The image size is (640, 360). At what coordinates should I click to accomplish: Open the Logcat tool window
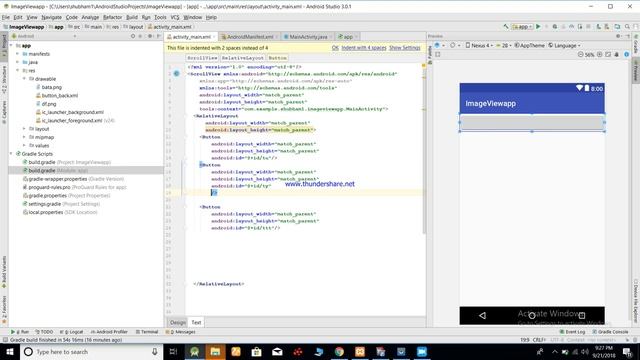point(71,332)
